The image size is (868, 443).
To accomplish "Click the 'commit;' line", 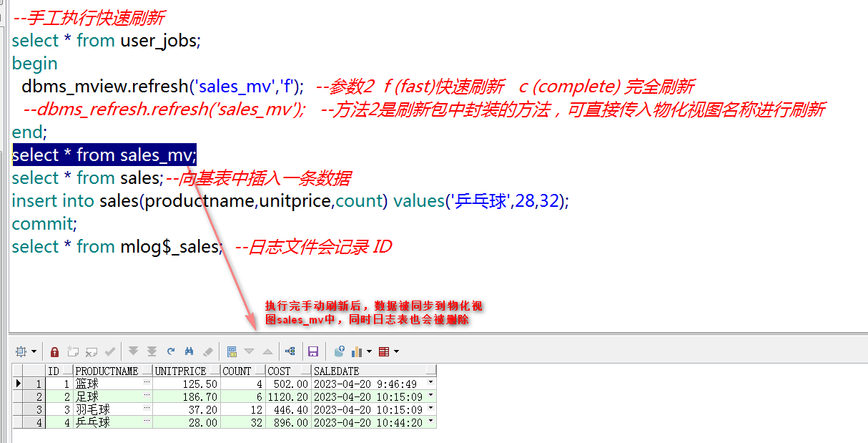I will coord(44,224).
